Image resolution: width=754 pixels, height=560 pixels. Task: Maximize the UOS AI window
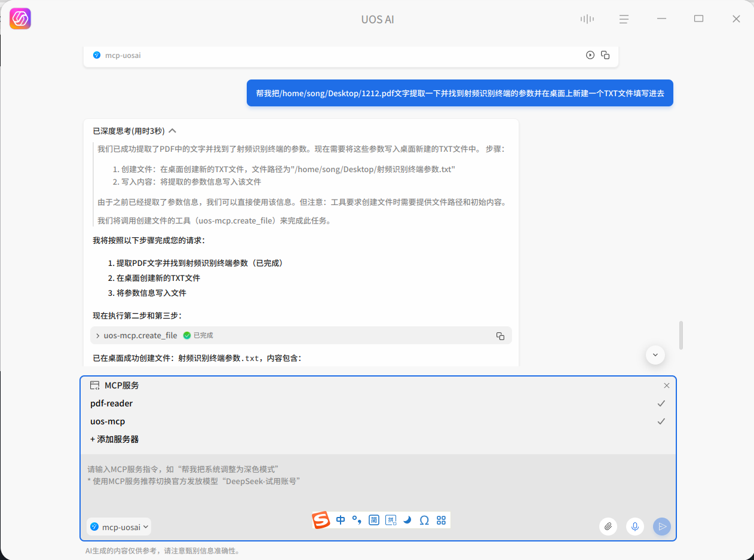tap(698, 19)
